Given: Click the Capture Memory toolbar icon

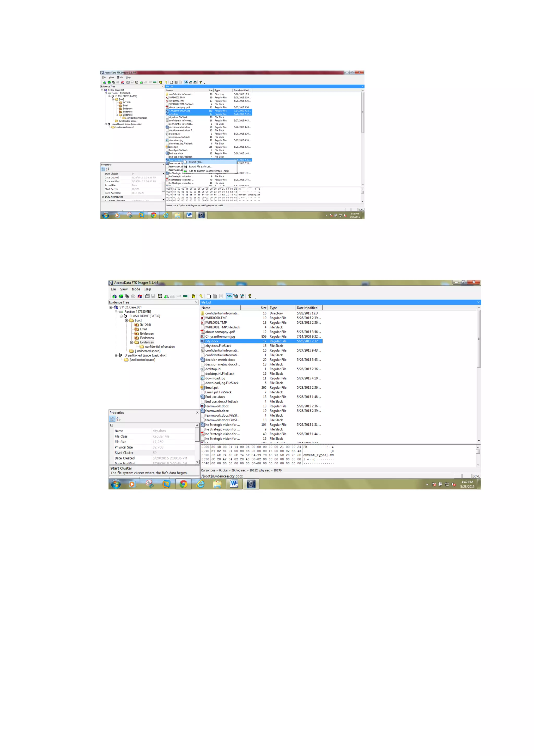Looking at the screenshot, I should click(185, 296).
